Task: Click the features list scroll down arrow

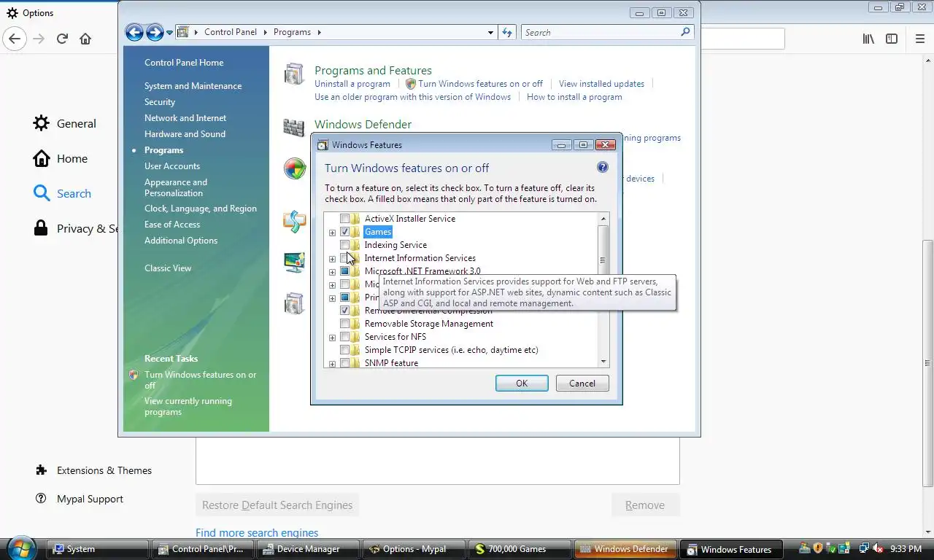Action: click(603, 362)
